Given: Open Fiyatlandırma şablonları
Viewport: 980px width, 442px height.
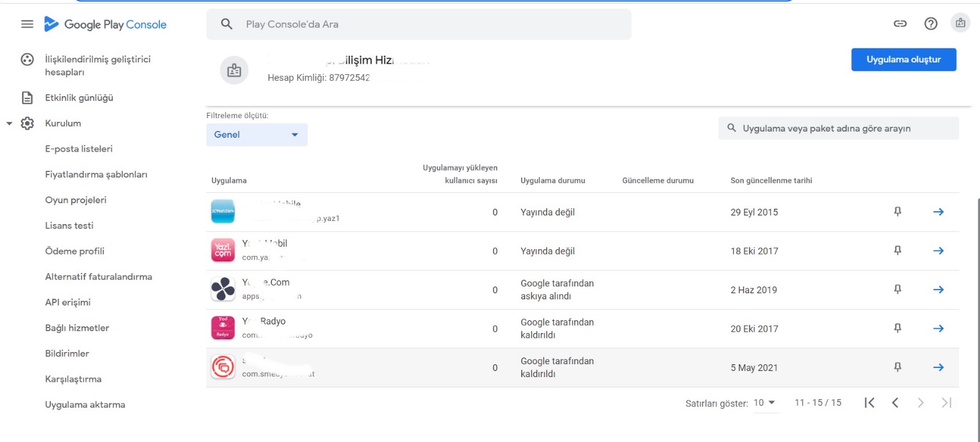Looking at the screenshot, I should (96, 175).
